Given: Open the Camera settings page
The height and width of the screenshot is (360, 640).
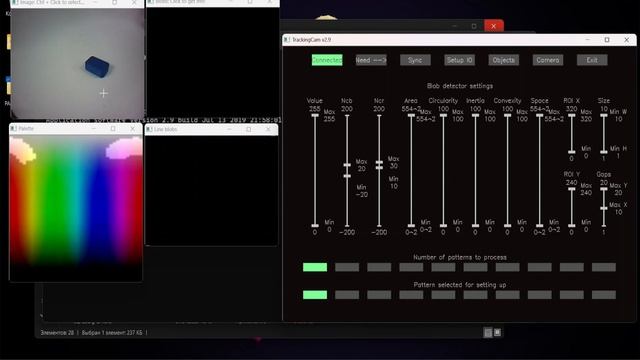Looking at the screenshot, I should [548, 60].
